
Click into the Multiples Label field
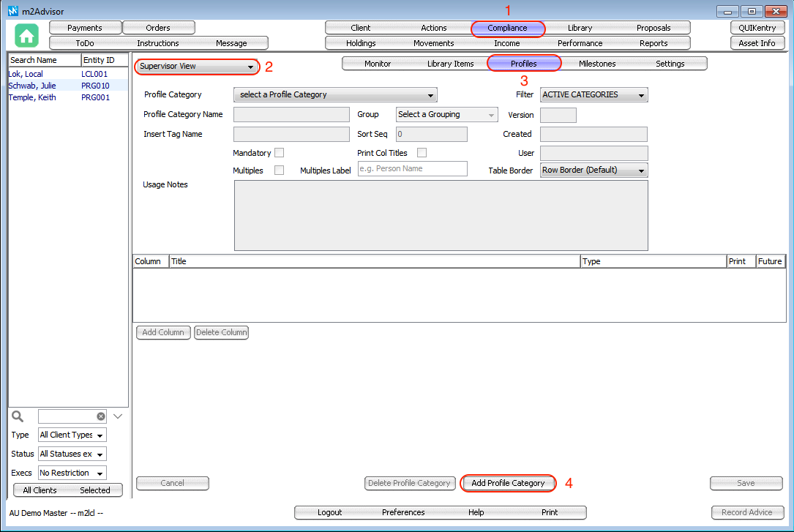pyautogui.click(x=412, y=169)
